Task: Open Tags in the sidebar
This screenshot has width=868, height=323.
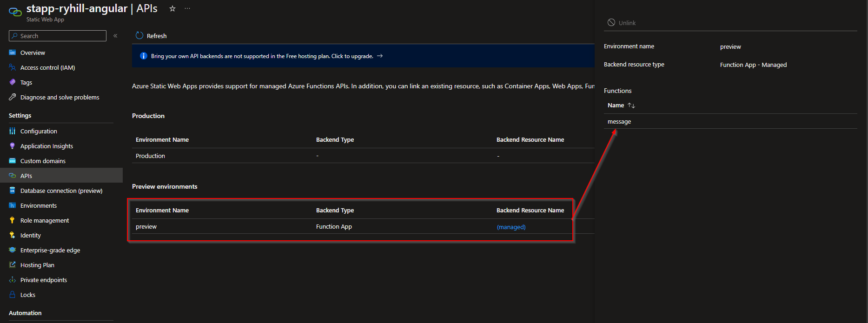Action: [x=26, y=82]
